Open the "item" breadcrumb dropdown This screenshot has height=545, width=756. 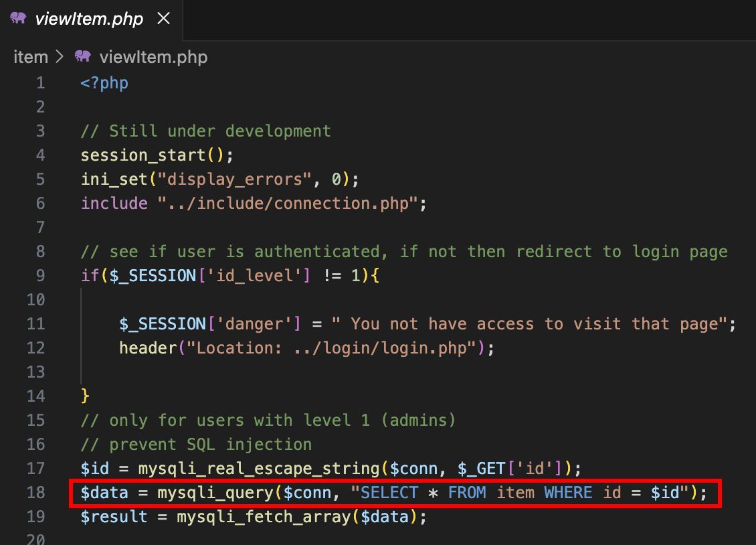pyautogui.click(x=31, y=56)
